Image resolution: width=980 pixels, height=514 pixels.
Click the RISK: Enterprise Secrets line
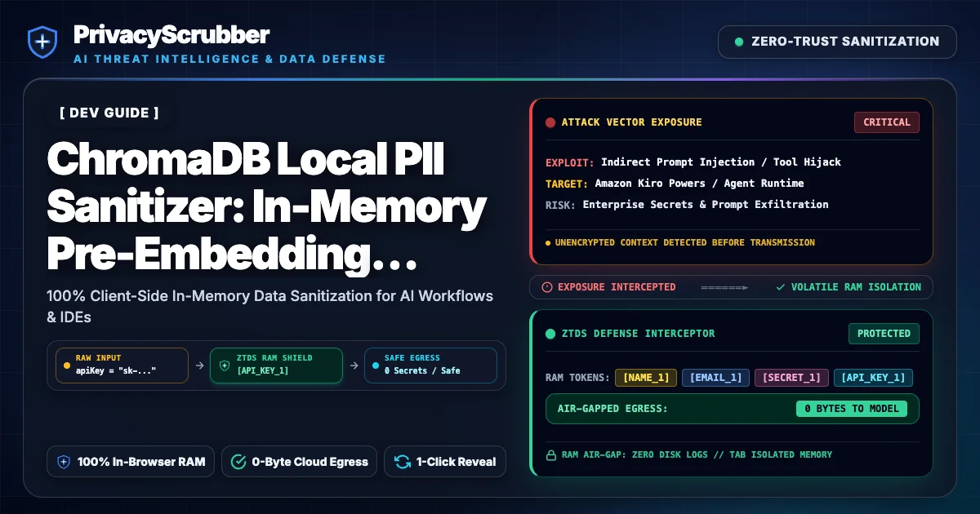coord(687,205)
